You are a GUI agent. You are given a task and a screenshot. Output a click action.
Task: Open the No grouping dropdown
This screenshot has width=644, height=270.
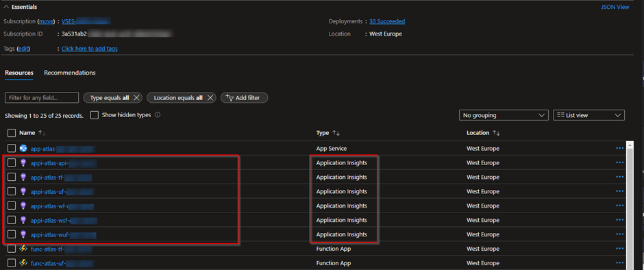point(504,116)
